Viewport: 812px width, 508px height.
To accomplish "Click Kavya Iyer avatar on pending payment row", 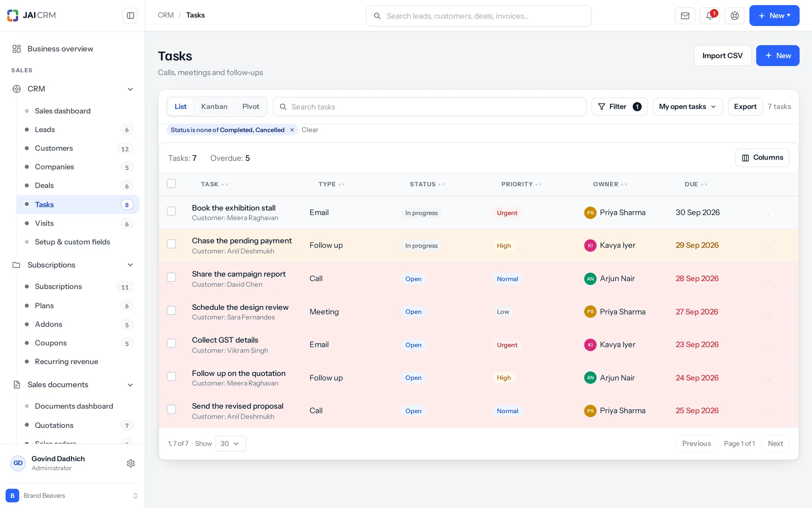I will point(590,246).
